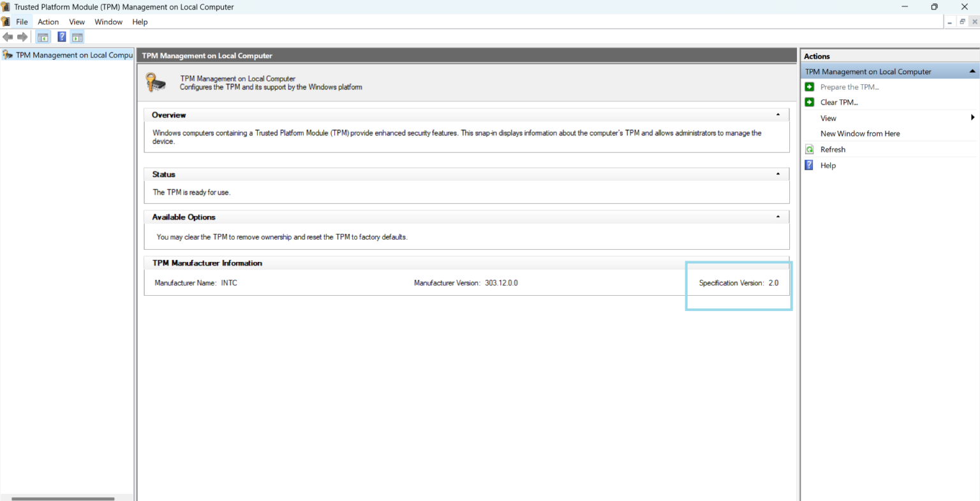The image size is (980, 501).
Task: Click the grayed green icon beside Prepare the TPM
Action: (x=809, y=87)
